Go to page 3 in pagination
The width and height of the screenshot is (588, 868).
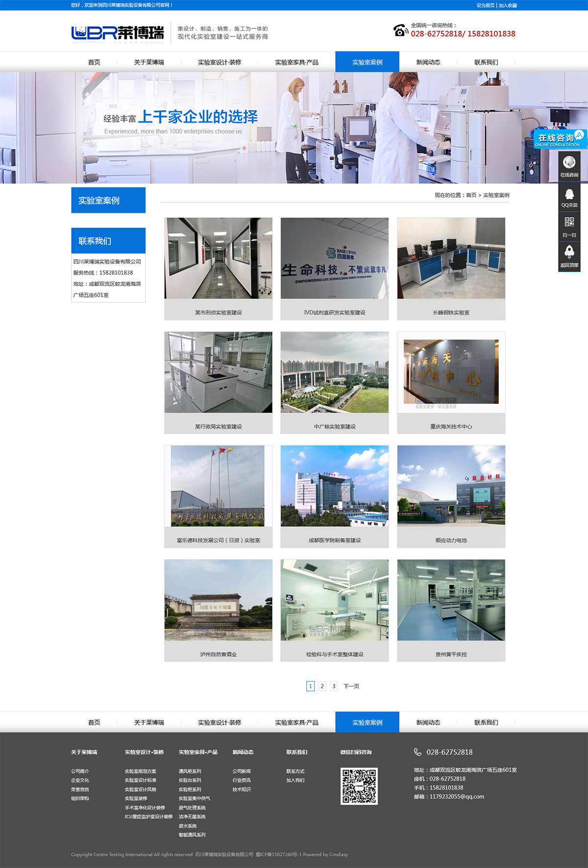[x=334, y=686]
